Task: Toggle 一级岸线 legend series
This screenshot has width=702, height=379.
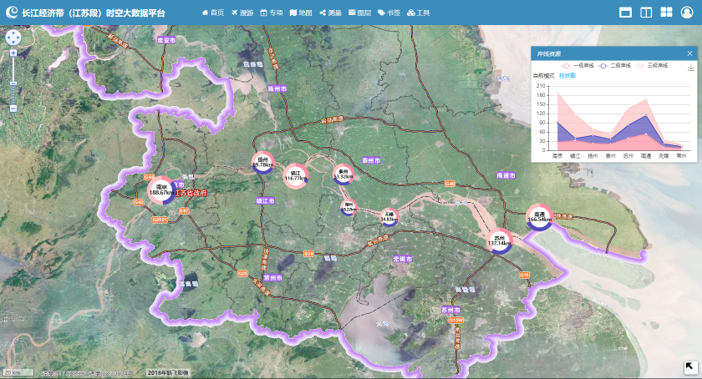Action: (x=578, y=65)
